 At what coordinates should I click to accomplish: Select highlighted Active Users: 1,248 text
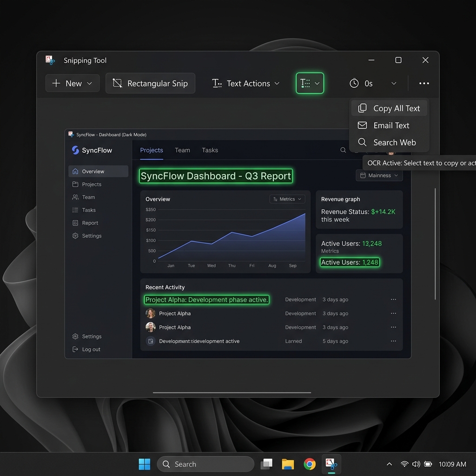(x=350, y=262)
